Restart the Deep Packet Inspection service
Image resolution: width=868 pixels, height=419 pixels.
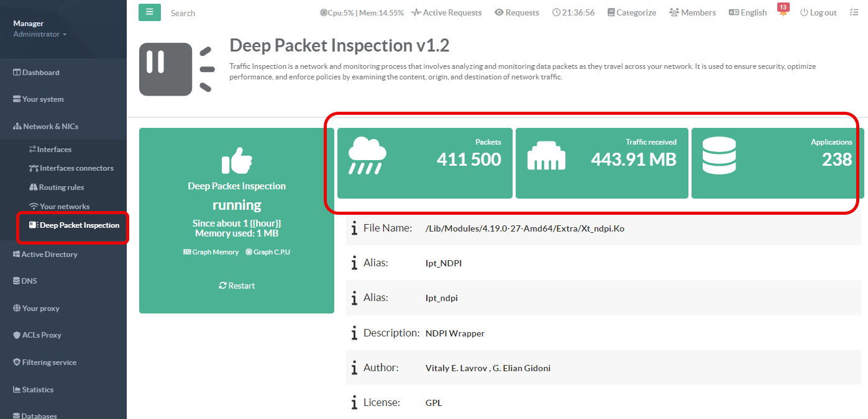(237, 286)
